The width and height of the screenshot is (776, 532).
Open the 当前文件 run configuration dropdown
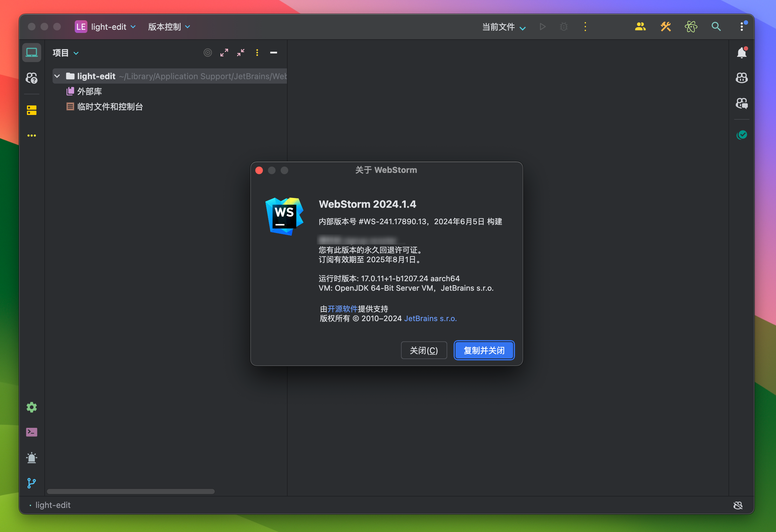pyautogui.click(x=504, y=27)
